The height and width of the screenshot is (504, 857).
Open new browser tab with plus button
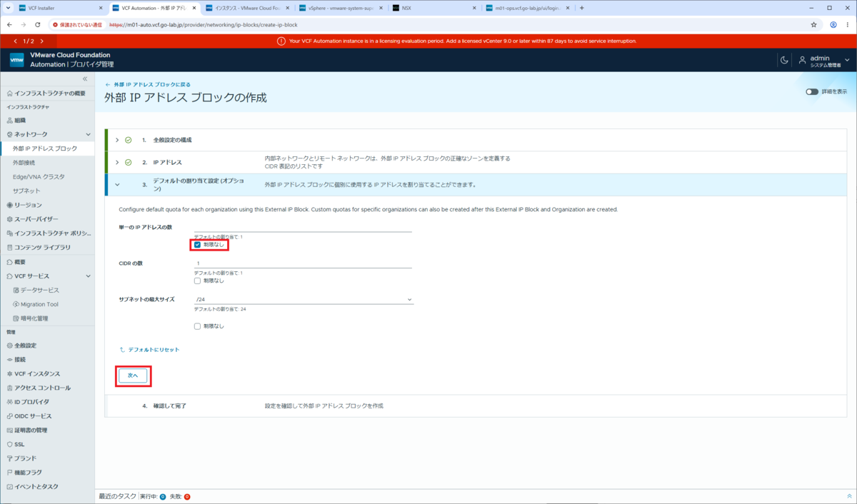tap(581, 8)
